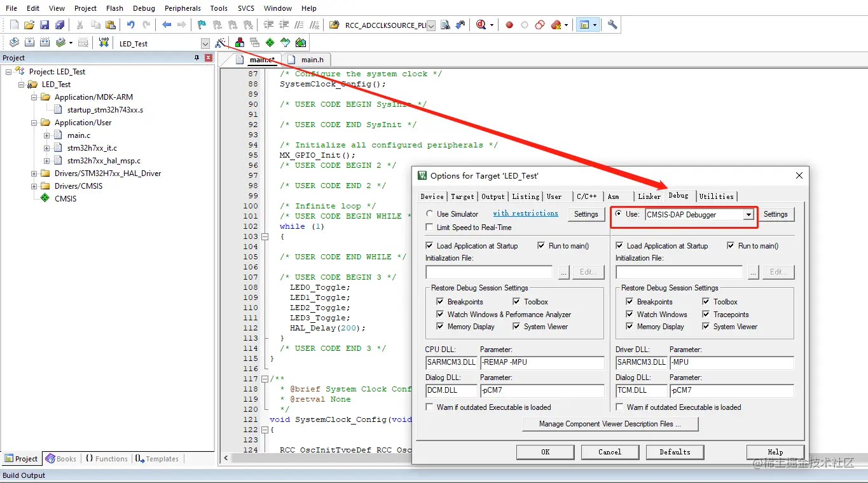This screenshot has height=483, width=868.
Task: Open Manage Run-Time Environment green diamond
Action: tap(270, 43)
